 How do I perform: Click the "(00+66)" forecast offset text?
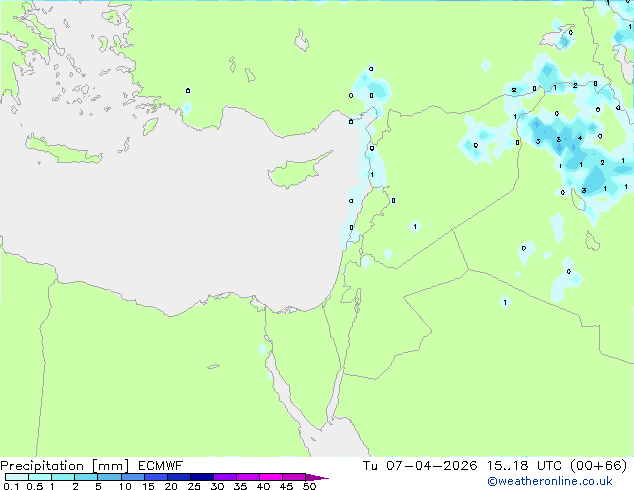point(599,466)
